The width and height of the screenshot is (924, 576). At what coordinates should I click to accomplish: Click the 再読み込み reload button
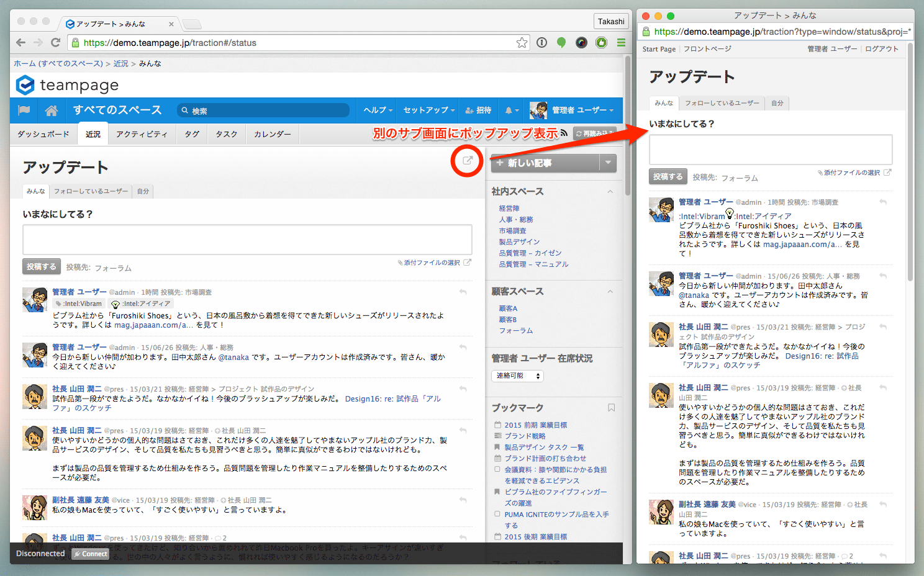[x=594, y=133]
